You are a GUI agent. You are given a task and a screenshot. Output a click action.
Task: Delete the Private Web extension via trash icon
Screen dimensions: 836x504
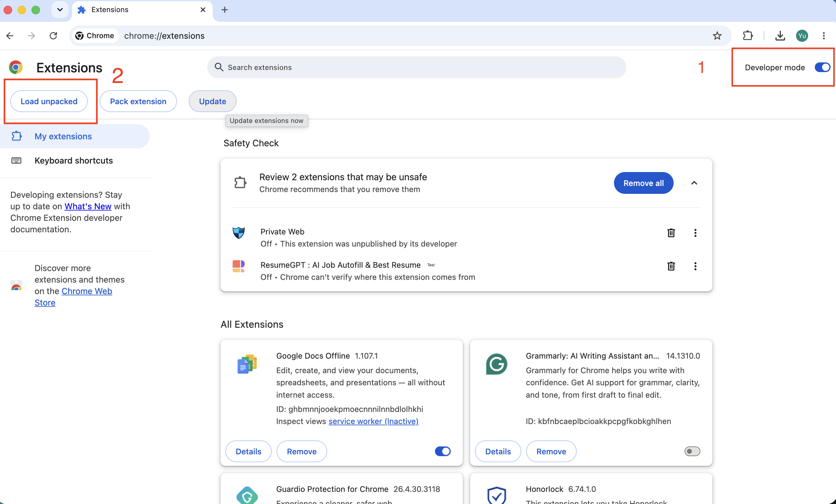(671, 233)
